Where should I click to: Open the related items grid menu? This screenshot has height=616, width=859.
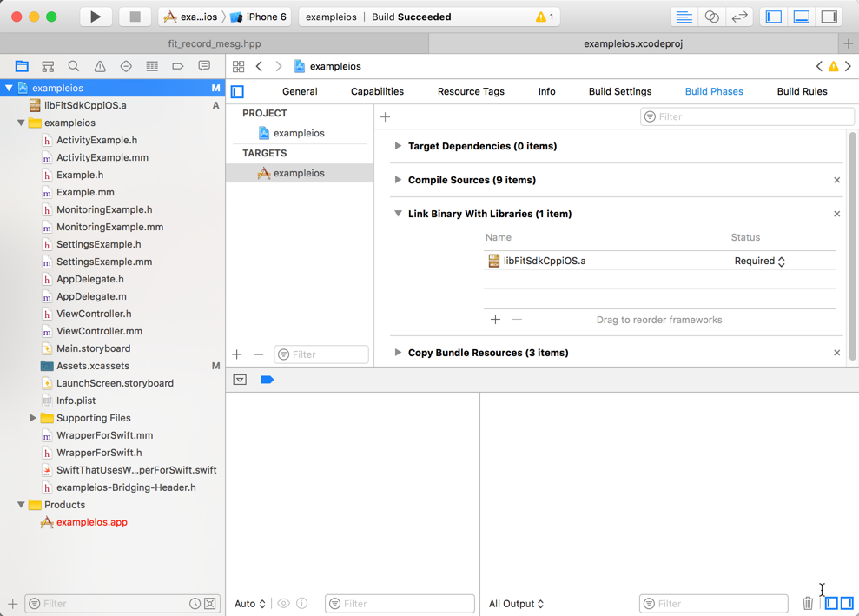[238, 66]
